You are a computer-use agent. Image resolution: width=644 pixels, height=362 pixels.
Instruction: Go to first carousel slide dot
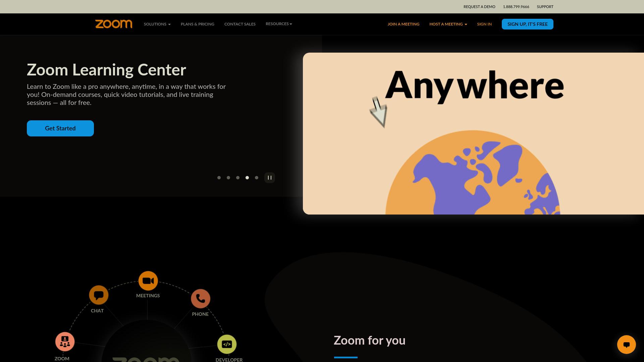[219, 178]
